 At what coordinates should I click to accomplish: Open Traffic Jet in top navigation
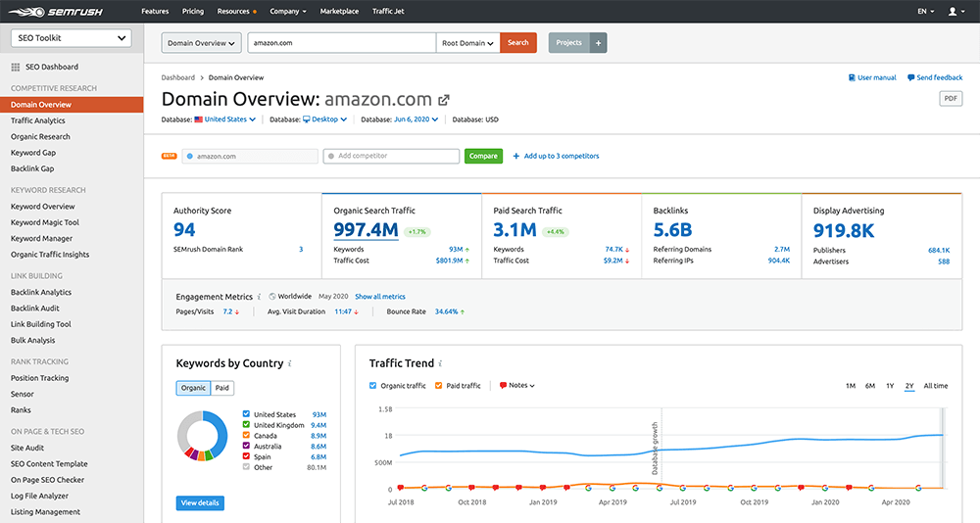click(388, 11)
